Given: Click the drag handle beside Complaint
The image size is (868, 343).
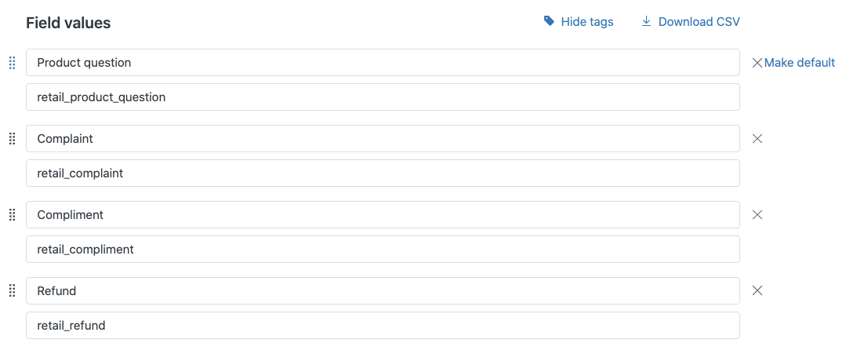Looking at the screenshot, I should coord(12,139).
